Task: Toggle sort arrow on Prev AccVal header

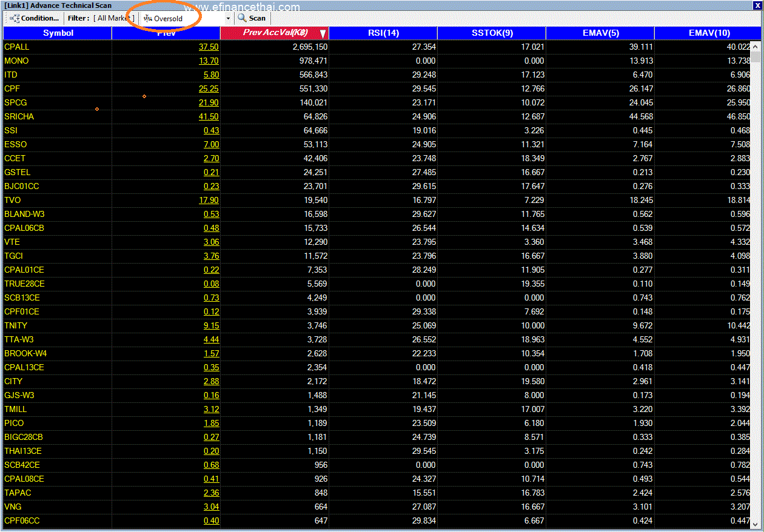Action: 323,33
